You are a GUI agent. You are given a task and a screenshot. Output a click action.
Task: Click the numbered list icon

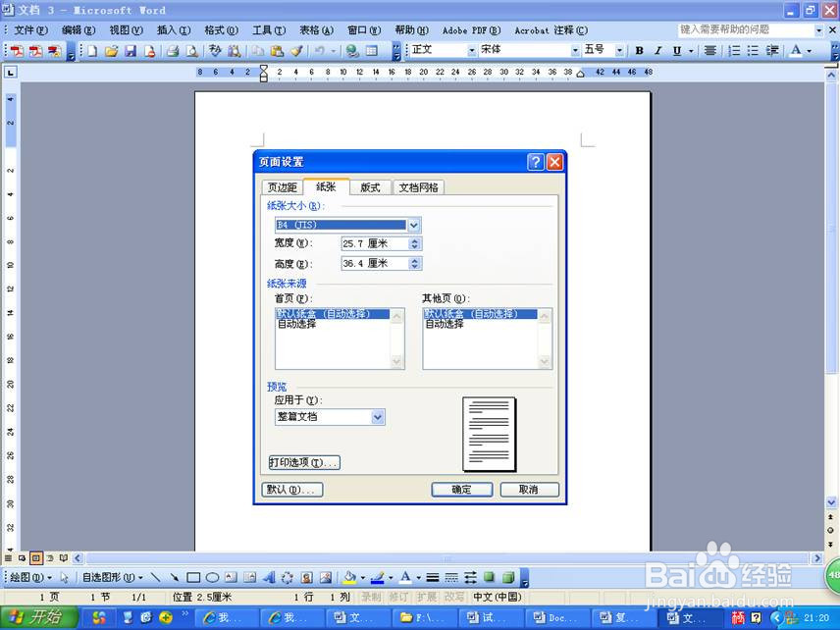coord(734,50)
